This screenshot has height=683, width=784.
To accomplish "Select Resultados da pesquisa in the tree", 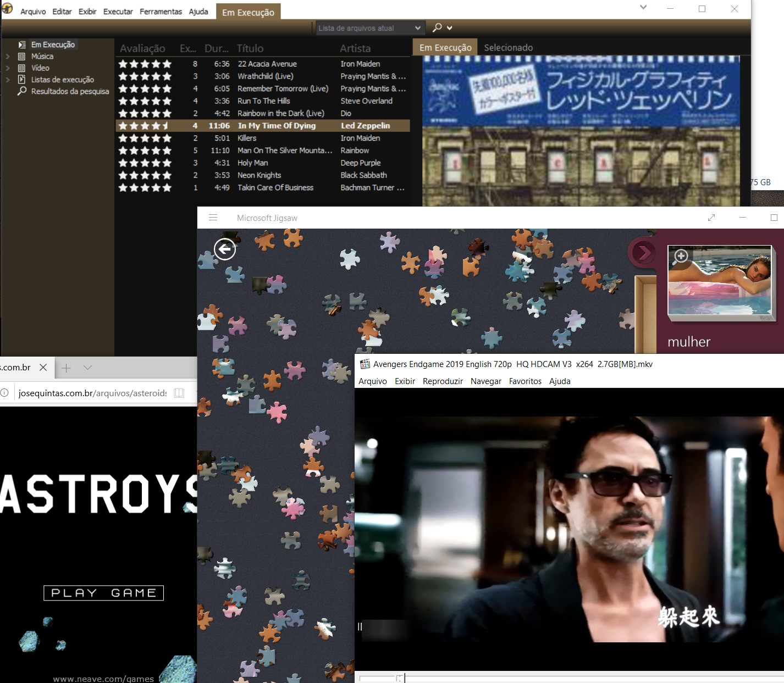I will pos(70,91).
